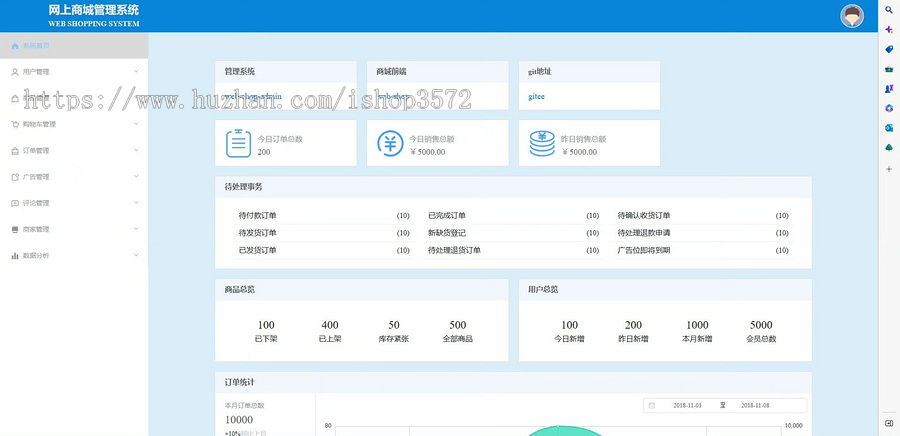Open the gitee link

coord(536,97)
